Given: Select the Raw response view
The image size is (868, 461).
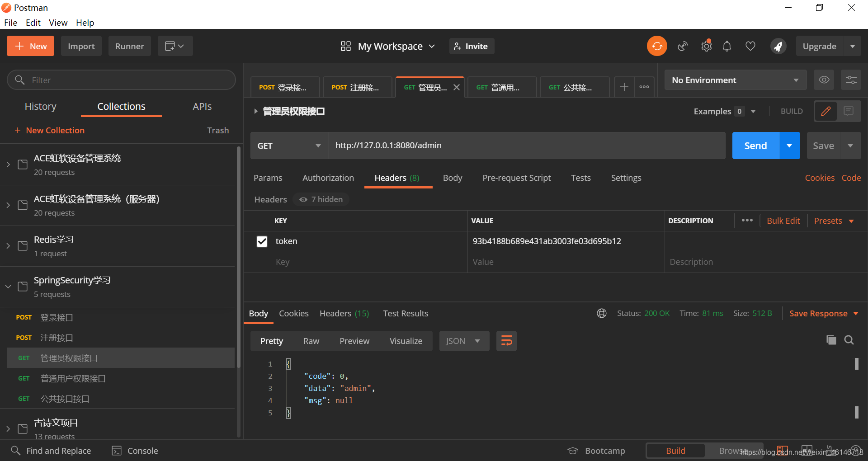Looking at the screenshot, I should 311,341.
